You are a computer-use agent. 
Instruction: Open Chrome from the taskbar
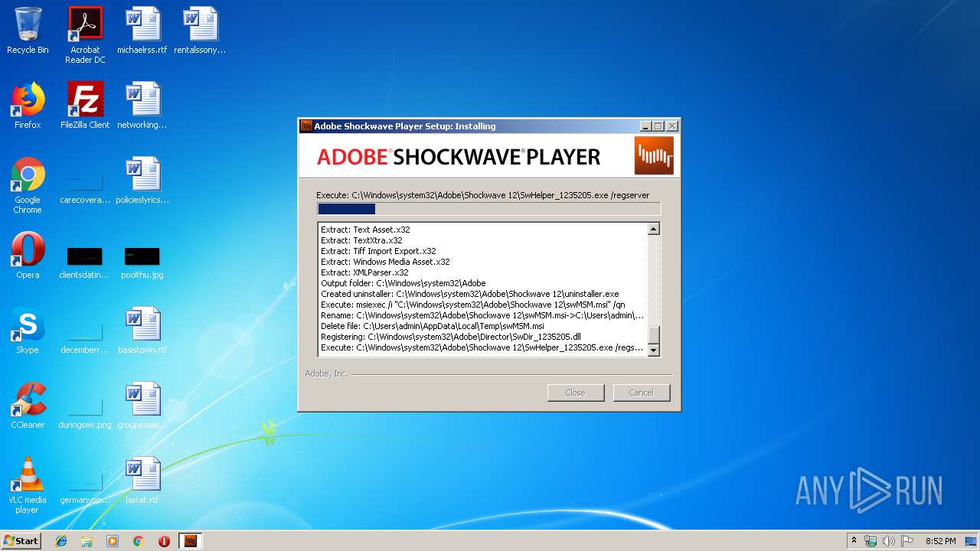coord(138,541)
